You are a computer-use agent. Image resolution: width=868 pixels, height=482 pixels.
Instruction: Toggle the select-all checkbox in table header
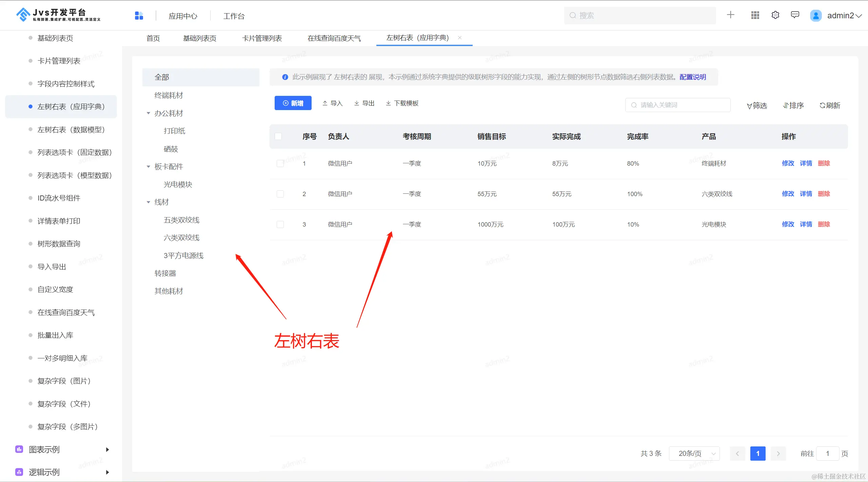[278, 137]
